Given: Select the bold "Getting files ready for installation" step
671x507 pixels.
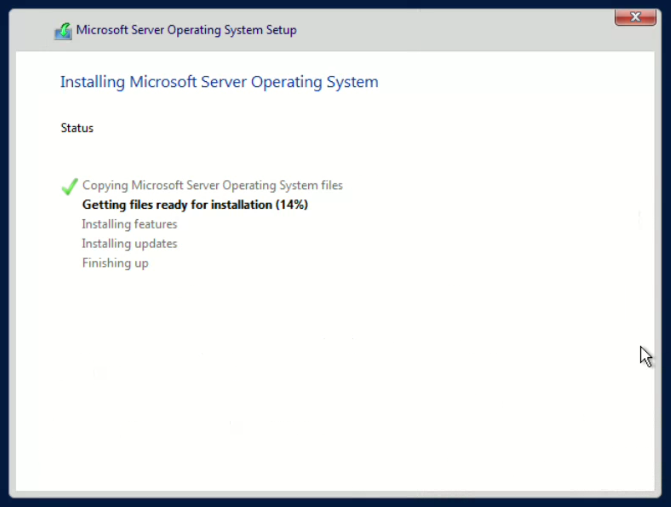Looking at the screenshot, I should pos(195,205).
